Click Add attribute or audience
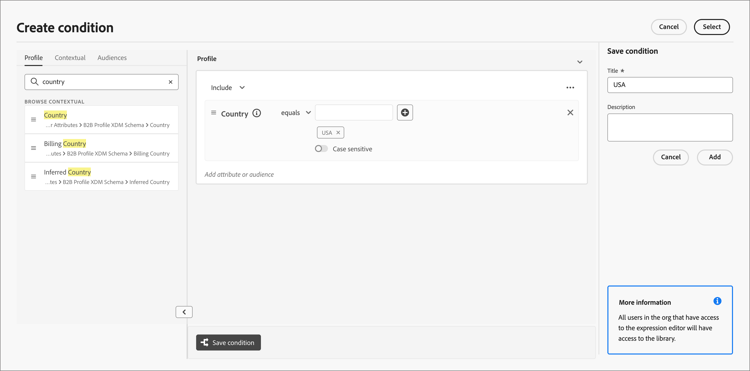Image resolution: width=750 pixels, height=371 pixels. tap(239, 175)
